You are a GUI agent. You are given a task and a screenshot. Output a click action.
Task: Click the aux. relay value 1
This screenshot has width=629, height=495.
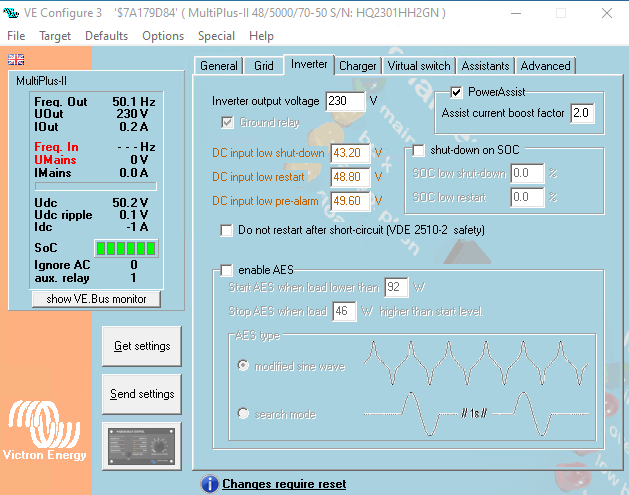coord(134,278)
